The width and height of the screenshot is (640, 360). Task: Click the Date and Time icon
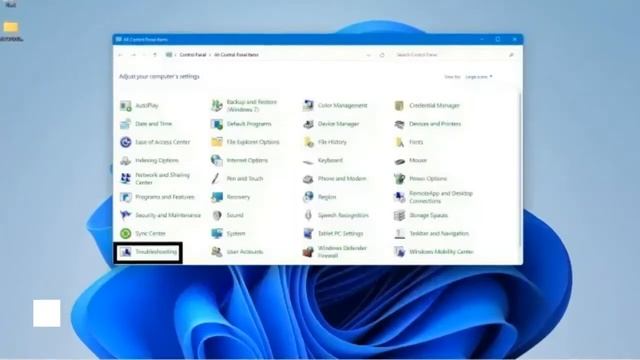click(x=125, y=124)
